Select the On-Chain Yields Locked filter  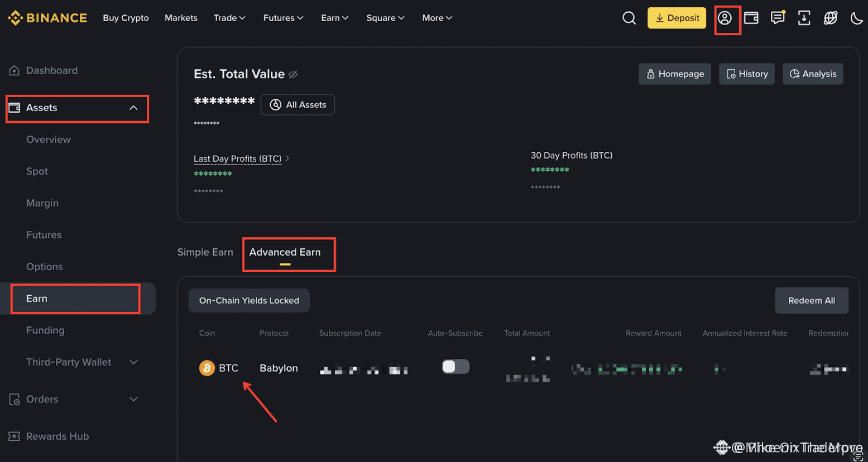pyautogui.click(x=249, y=301)
